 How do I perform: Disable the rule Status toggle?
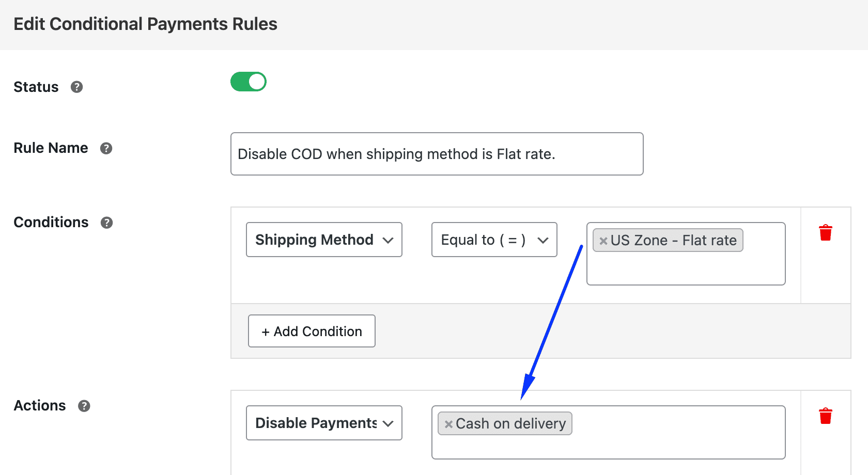pyautogui.click(x=249, y=82)
